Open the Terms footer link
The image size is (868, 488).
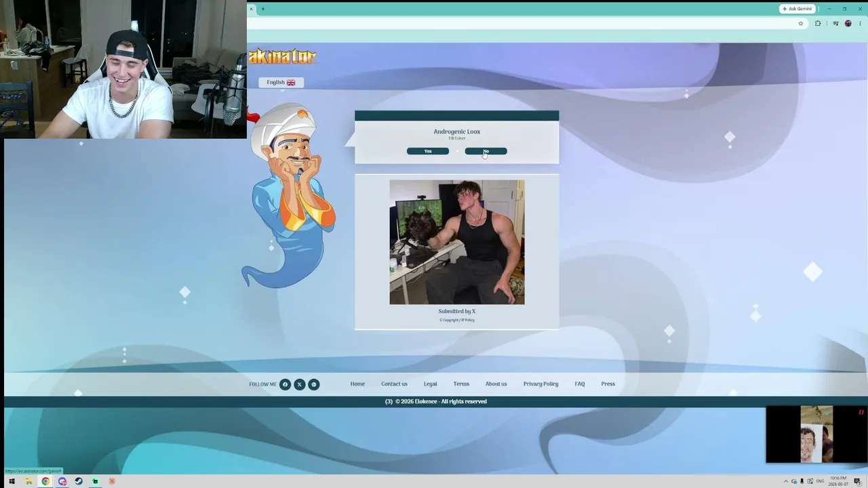(461, 384)
